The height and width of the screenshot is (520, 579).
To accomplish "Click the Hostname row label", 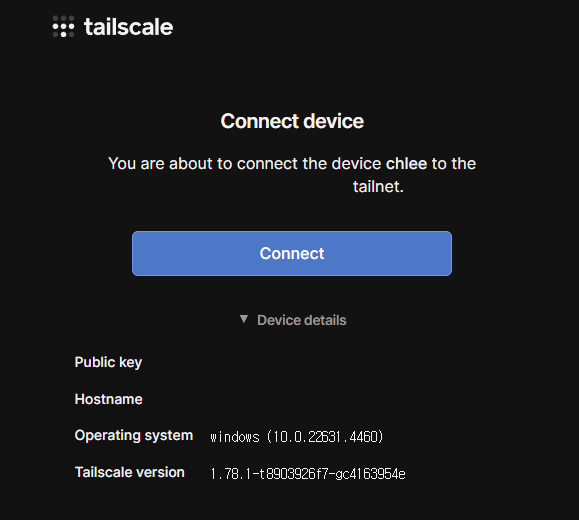I will point(109,399).
